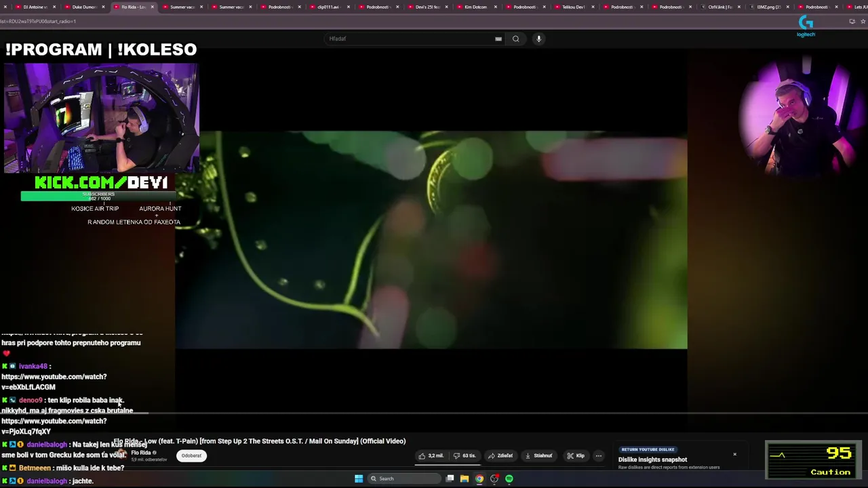The height and width of the screenshot is (488, 868).
Task: Close the Duke Dumont tab
Action: coord(103,7)
